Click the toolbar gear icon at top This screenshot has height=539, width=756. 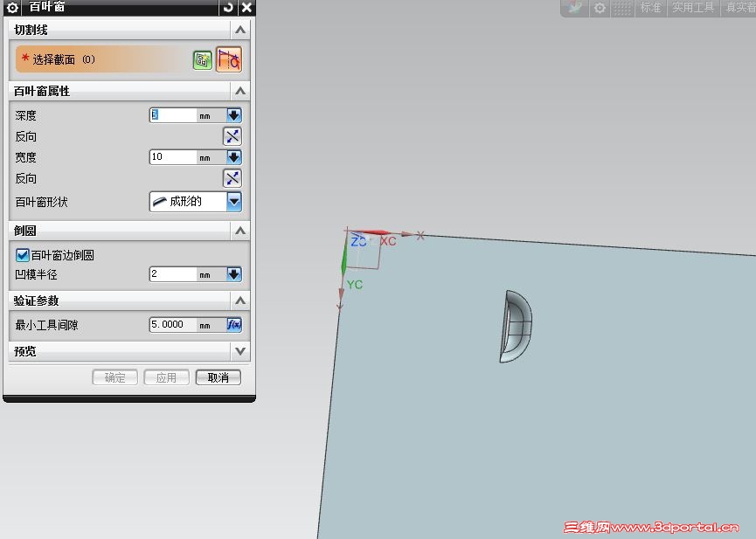(600, 8)
